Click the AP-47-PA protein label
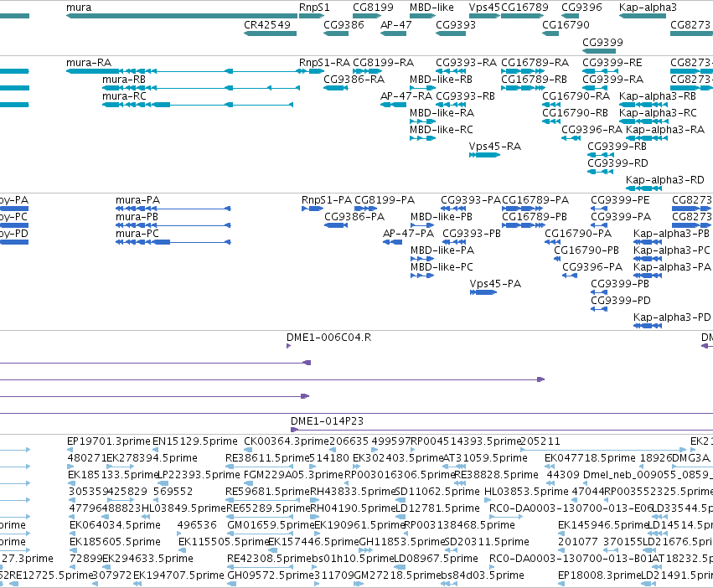The height and width of the screenshot is (588, 713). coord(408,234)
